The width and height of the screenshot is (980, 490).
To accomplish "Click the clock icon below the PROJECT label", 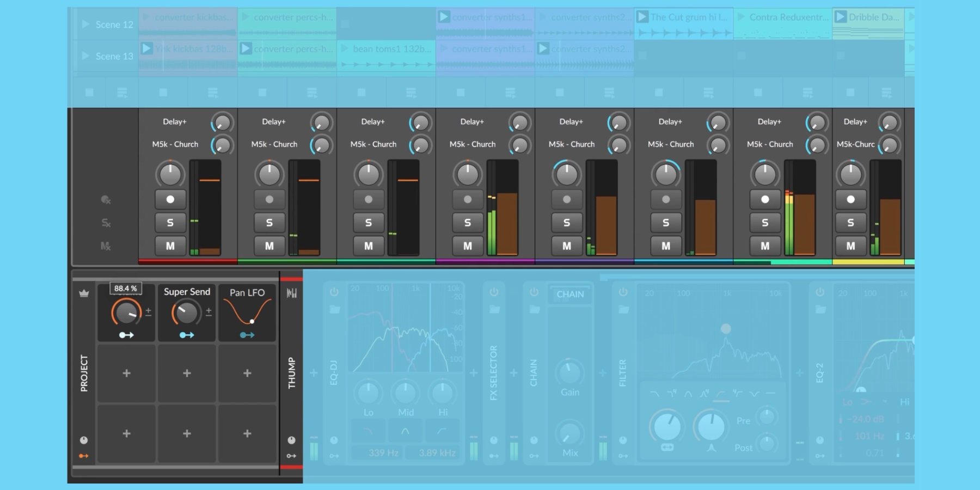I will pos(84,440).
